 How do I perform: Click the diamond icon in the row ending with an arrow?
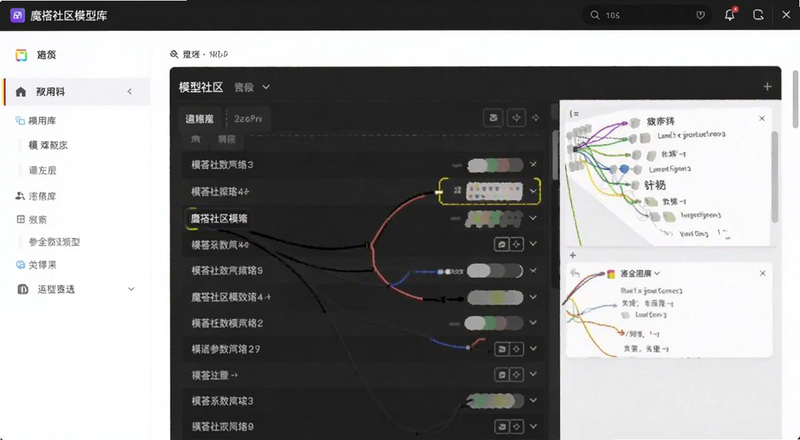point(516,375)
